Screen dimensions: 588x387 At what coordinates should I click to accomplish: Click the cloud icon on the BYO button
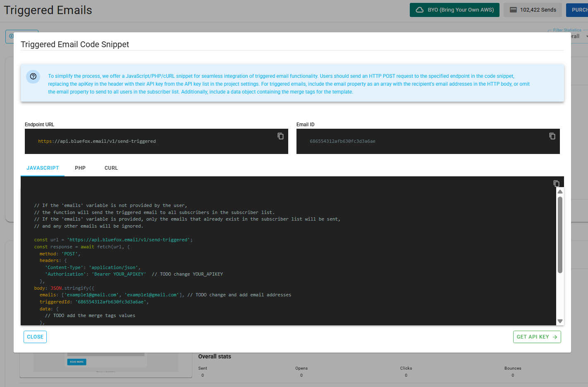[420, 10]
